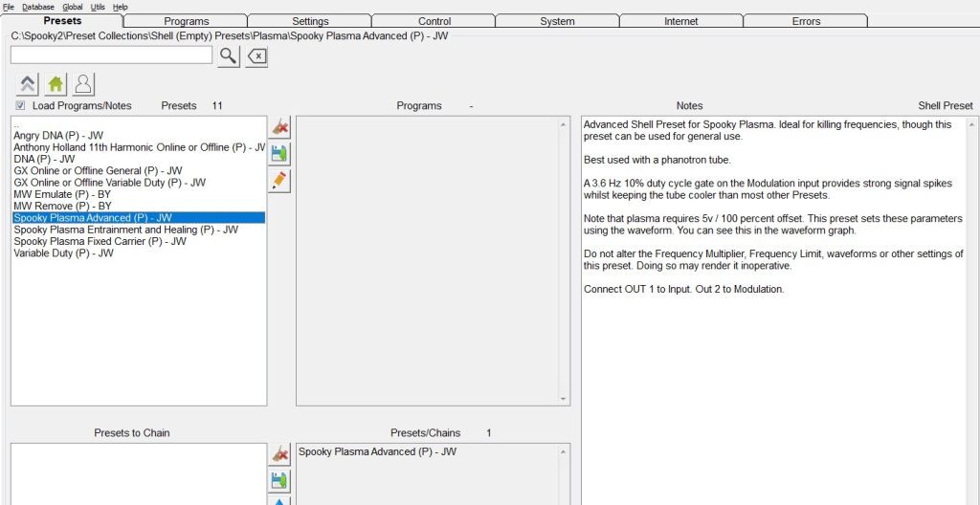Open the Utils menu

98,7
